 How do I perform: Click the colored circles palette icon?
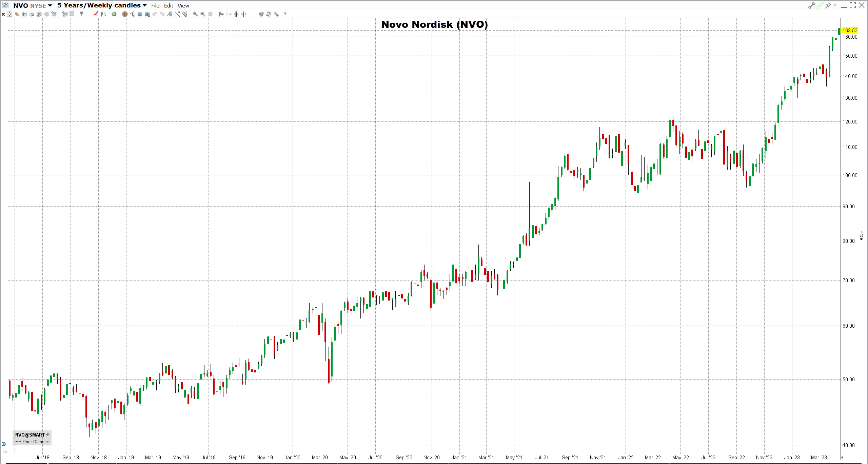[261, 14]
